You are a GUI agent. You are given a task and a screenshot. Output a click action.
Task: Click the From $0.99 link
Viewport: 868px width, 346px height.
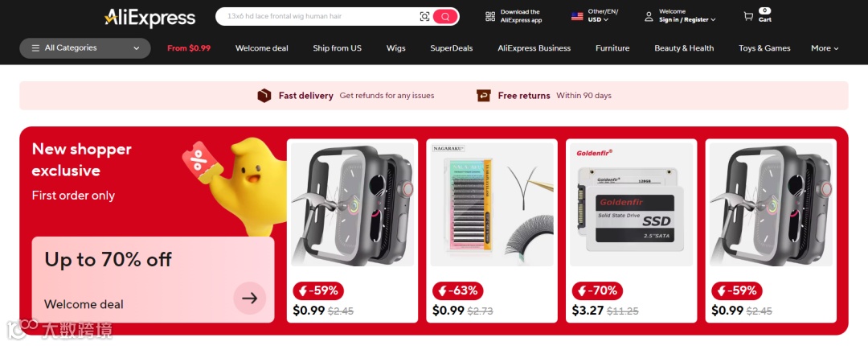(189, 48)
